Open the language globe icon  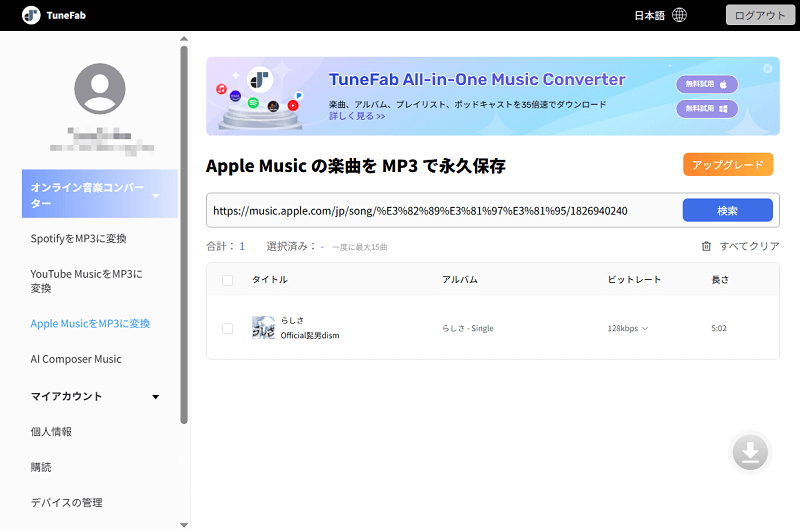point(679,15)
